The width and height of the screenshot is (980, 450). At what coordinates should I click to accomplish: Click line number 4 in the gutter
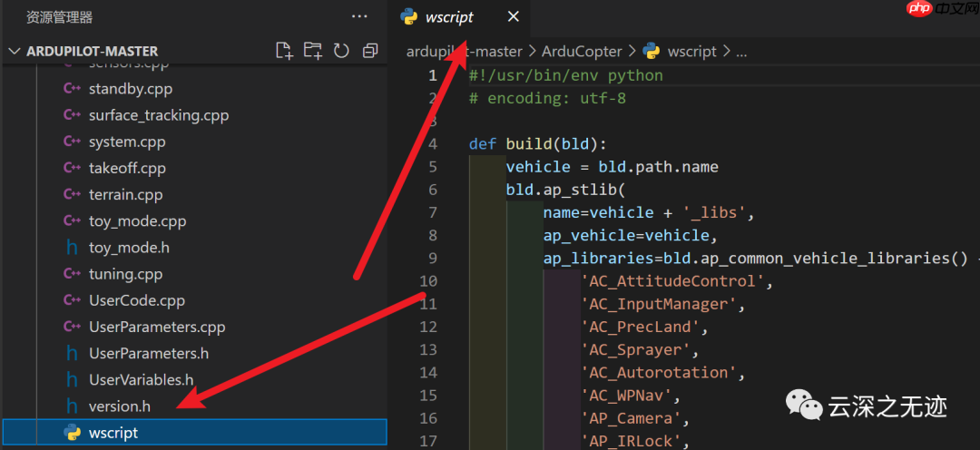tap(432, 144)
